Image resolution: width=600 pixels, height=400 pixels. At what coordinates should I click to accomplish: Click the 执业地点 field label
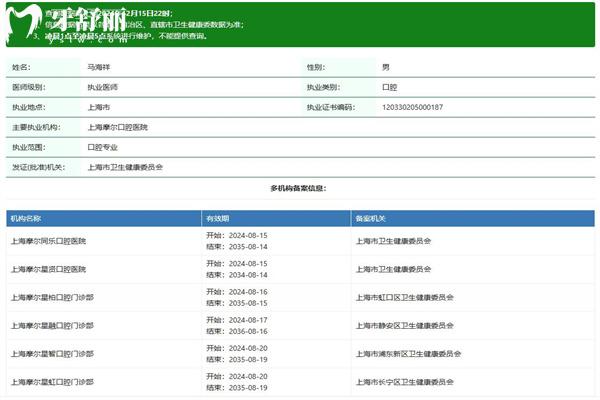point(29,107)
